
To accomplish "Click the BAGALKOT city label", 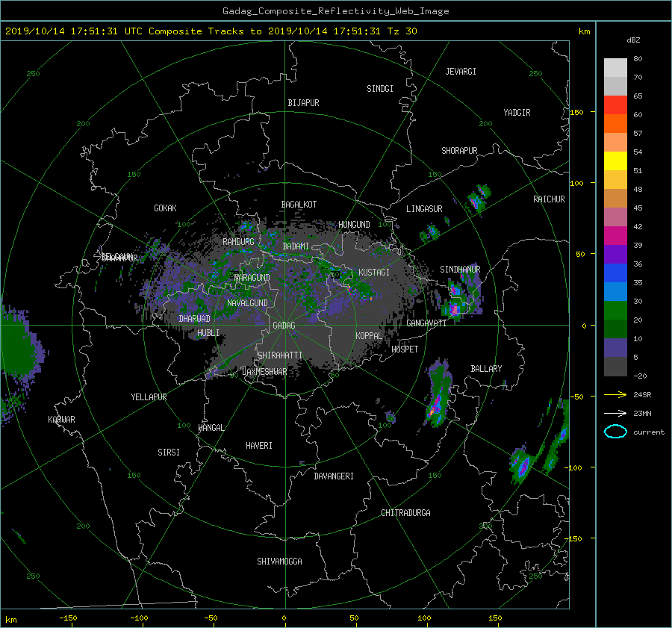I will (299, 205).
